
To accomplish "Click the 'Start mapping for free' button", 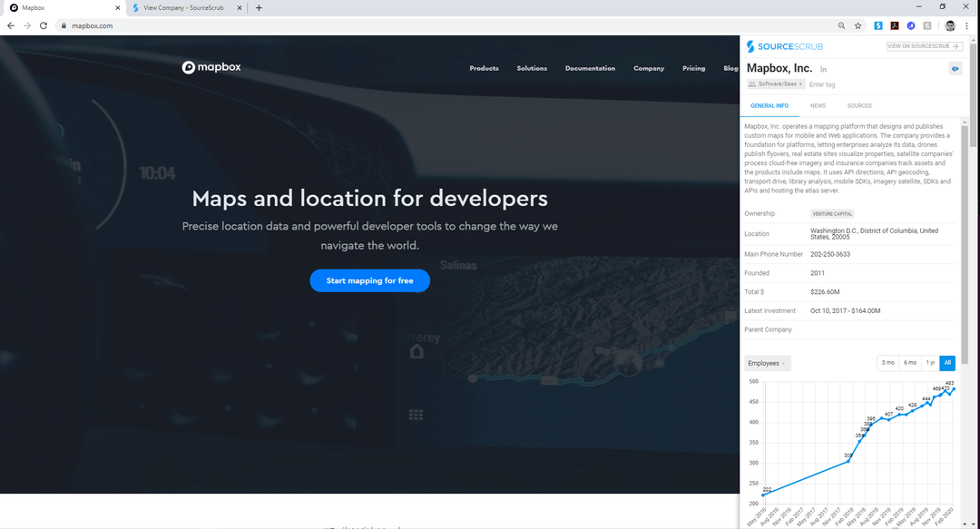I will click(369, 280).
